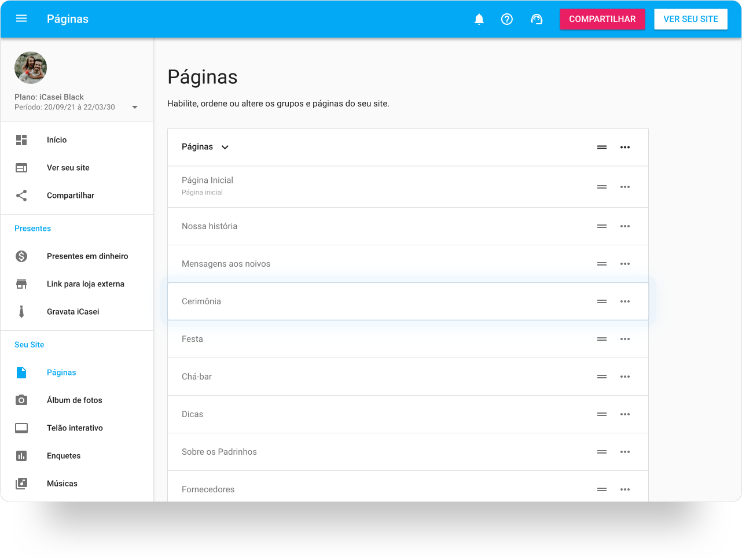The width and height of the screenshot is (742, 560).
Task: Open the notifications bell
Action: click(479, 19)
